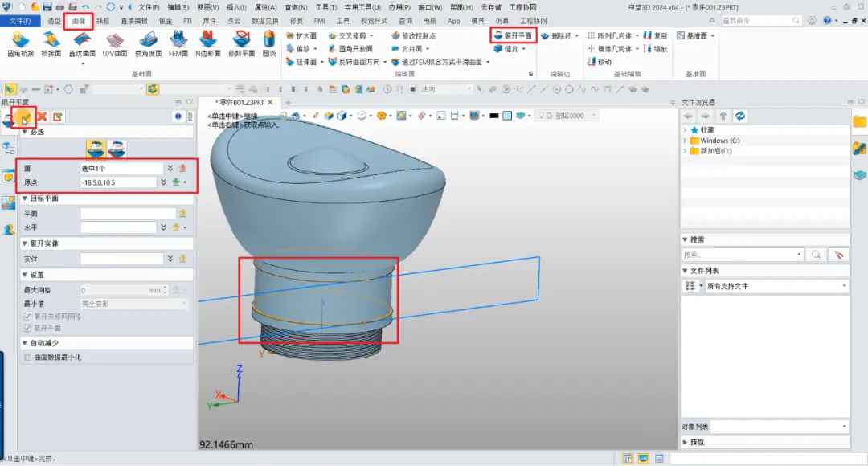
Task: Click the 原点 origin coordinate input field
Action: 118,182
